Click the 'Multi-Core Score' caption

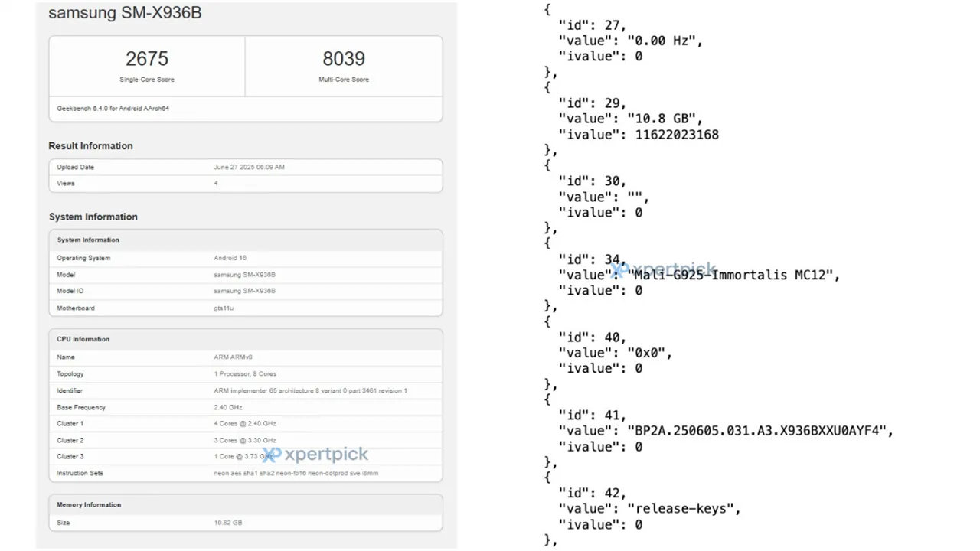click(344, 80)
